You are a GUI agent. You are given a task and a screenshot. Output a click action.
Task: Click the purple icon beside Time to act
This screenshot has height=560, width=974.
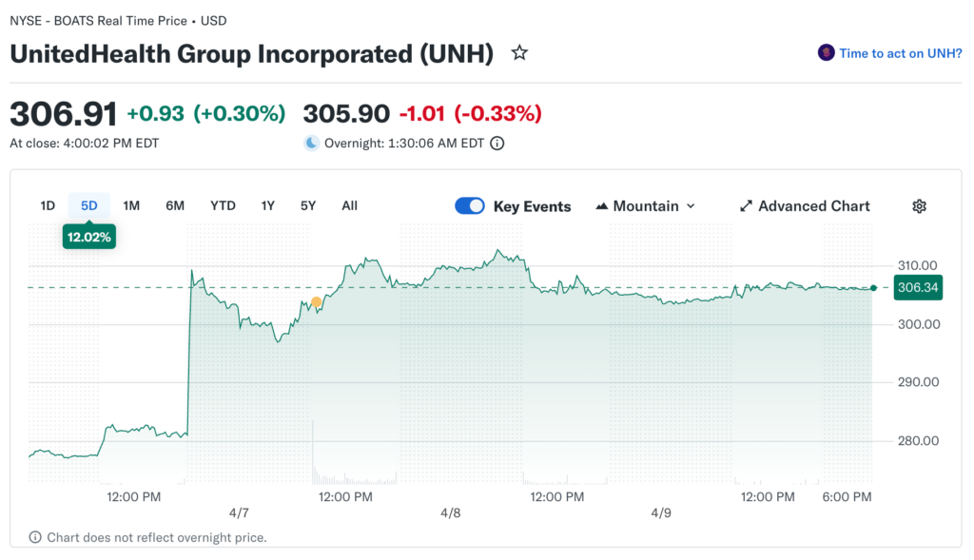(x=826, y=53)
